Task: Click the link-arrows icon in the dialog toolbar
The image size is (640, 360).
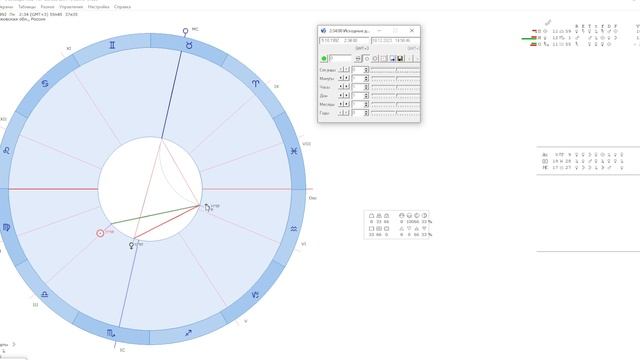Action: [x=358, y=59]
